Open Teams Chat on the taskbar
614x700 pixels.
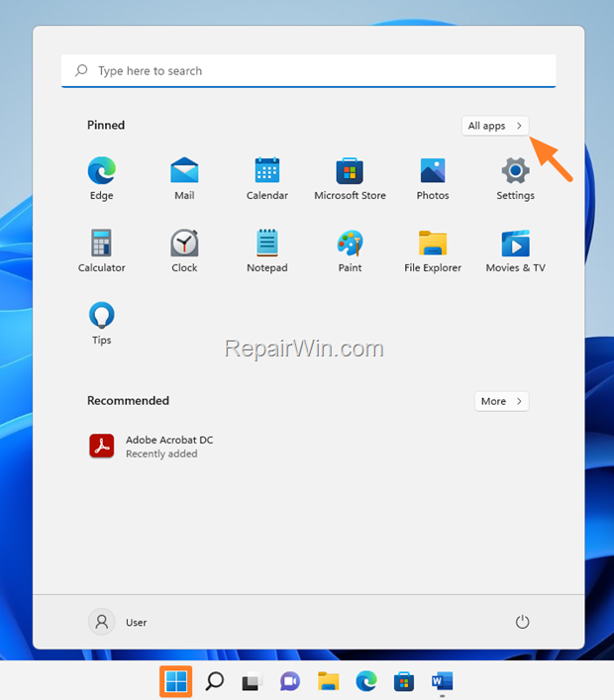coord(290,681)
